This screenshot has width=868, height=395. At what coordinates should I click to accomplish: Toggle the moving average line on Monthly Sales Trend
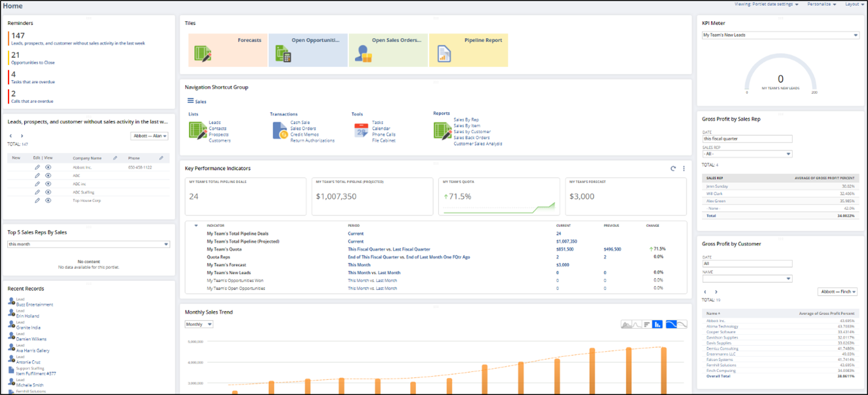coord(682,324)
